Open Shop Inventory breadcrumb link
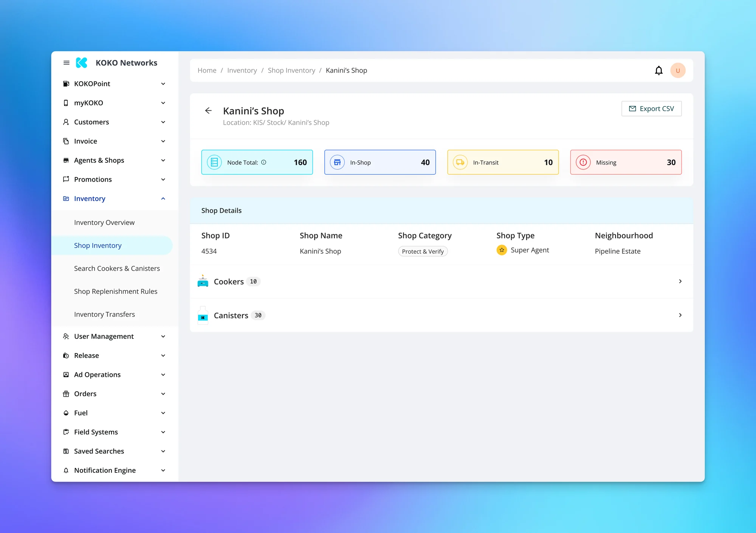The width and height of the screenshot is (756, 533). [x=291, y=70]
